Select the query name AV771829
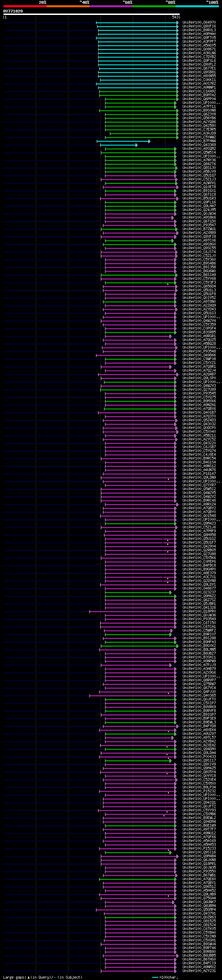Image resolution: width=222 pixels, height=980 pixels. [13, 11]
